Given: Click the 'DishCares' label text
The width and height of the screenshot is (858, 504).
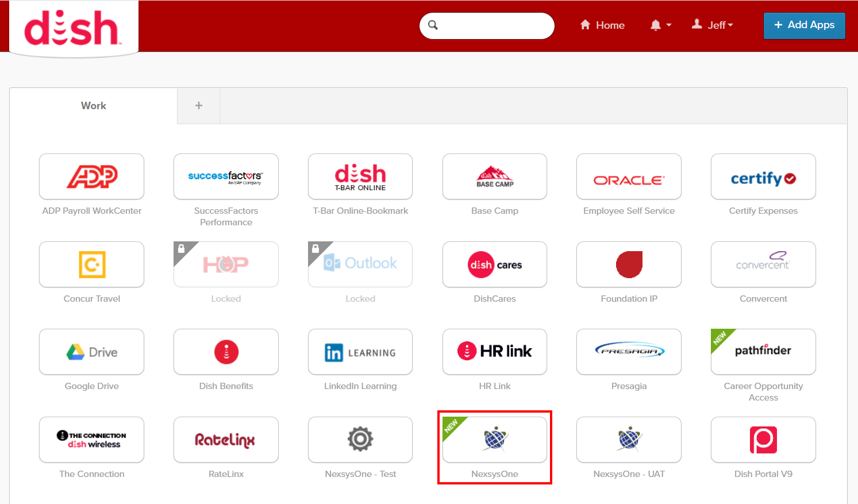Looking at the screenshot, I should pyautogui.click(x=495, y=299).
